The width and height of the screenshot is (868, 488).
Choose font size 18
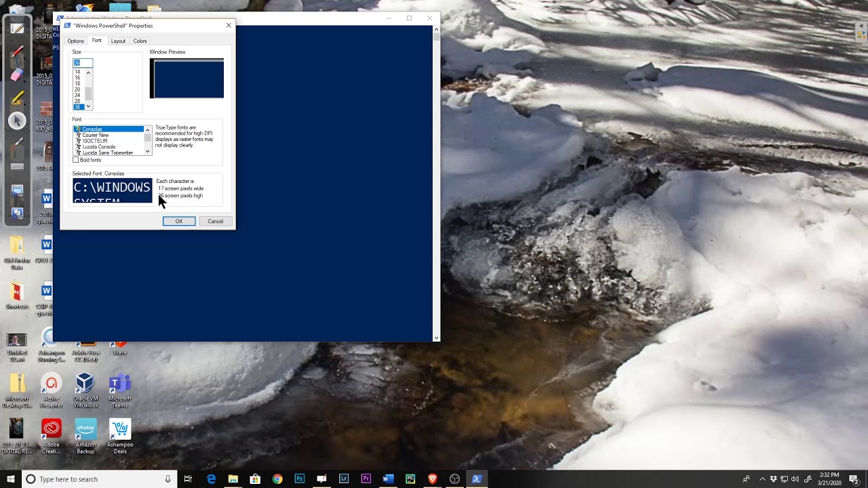coord(77,83)
